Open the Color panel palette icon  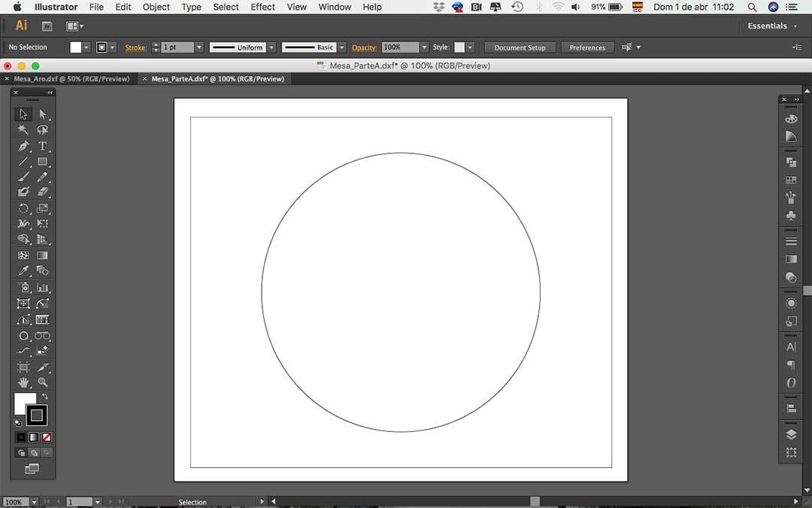791,119
